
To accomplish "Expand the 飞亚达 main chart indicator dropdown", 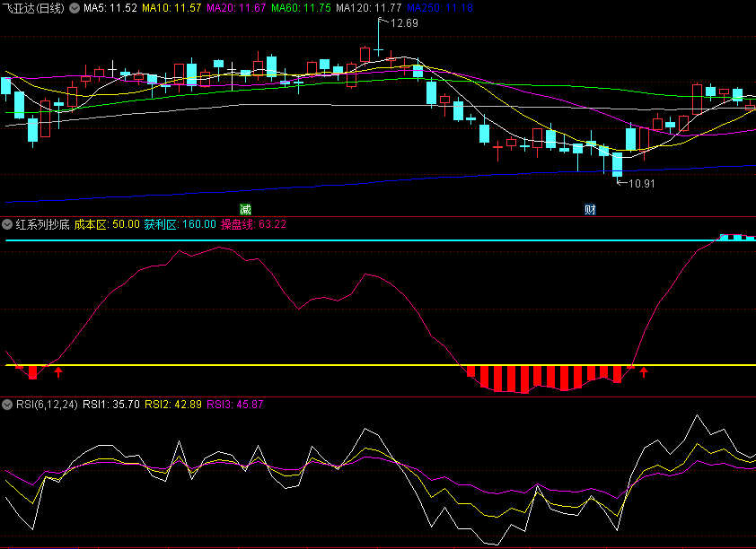I will 75,8.
